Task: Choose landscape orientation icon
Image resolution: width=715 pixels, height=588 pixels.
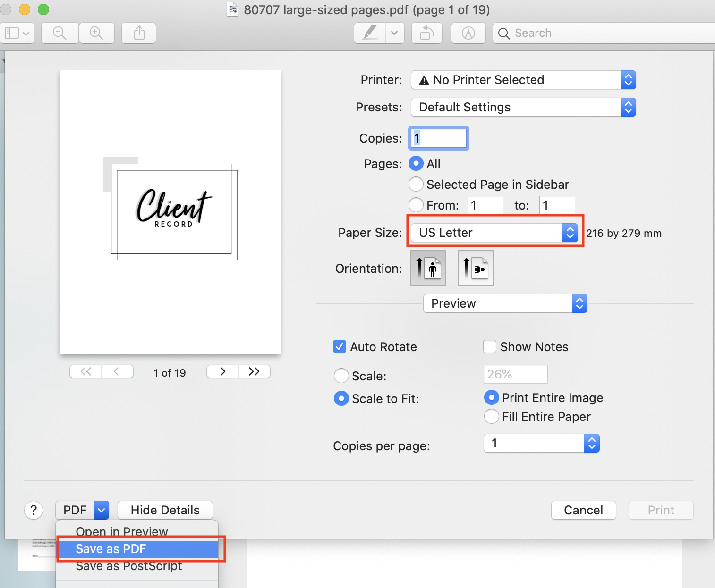Action: pyautogui.click(x=475, y=268)
